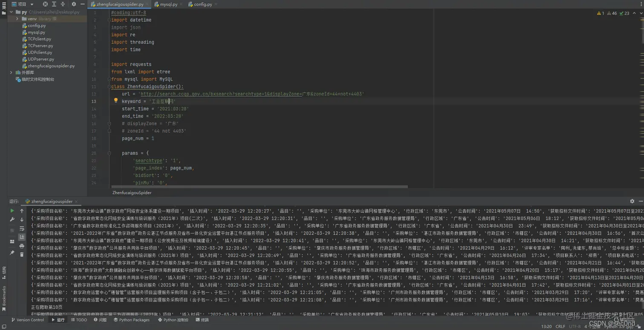The image size is (644, 330).
Task: Open the 项目 view dropdown
Action: click(x=23, y=4)
